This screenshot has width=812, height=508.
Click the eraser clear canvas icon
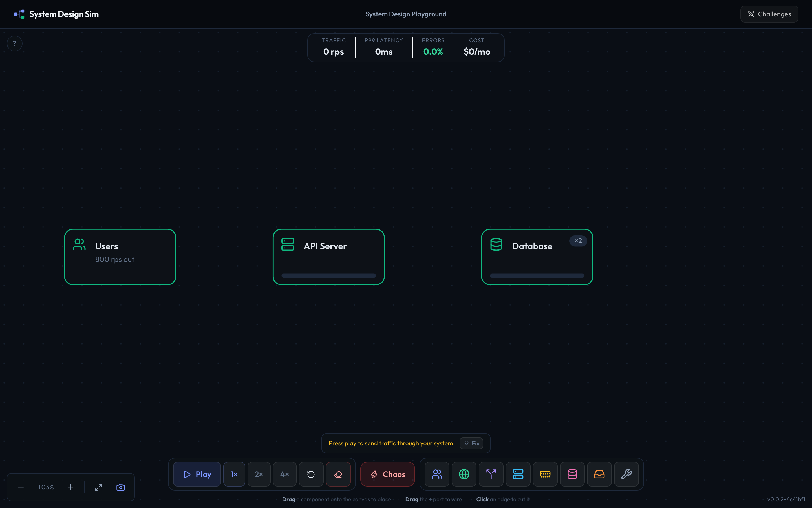tap(338, 474)
